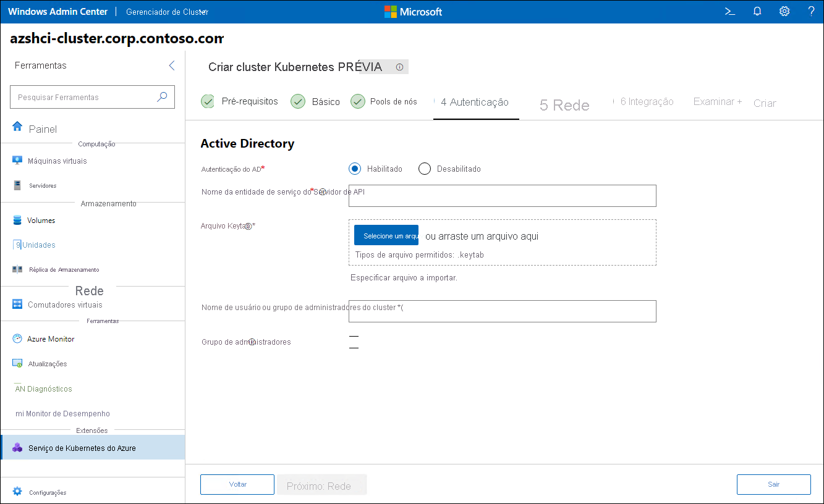Click Windows Admin Center title link
The height and width of the screenshot is (504, 824).
(x=57, y=12)
